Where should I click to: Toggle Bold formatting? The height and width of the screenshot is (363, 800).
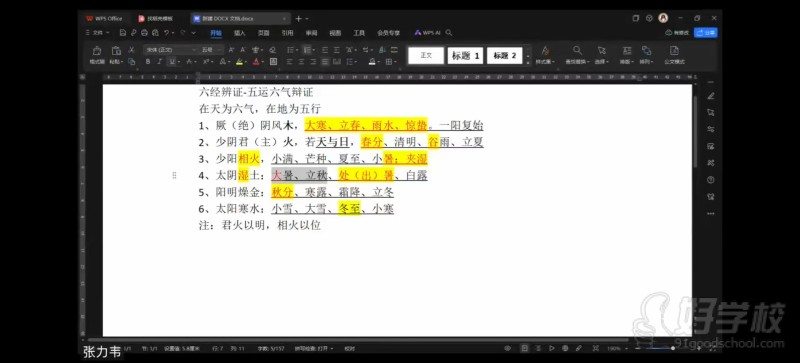point(148,62)
